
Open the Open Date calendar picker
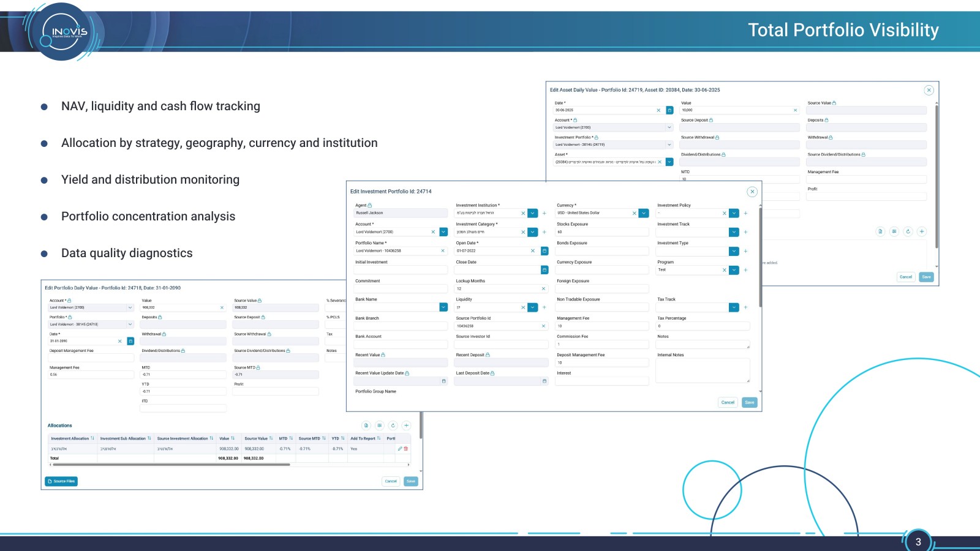click(545, 251)
